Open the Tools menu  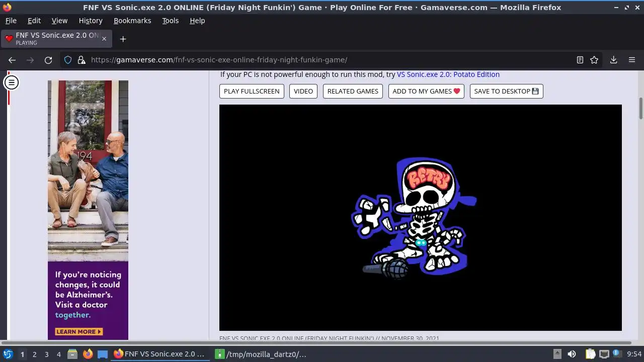coord(170,21)
